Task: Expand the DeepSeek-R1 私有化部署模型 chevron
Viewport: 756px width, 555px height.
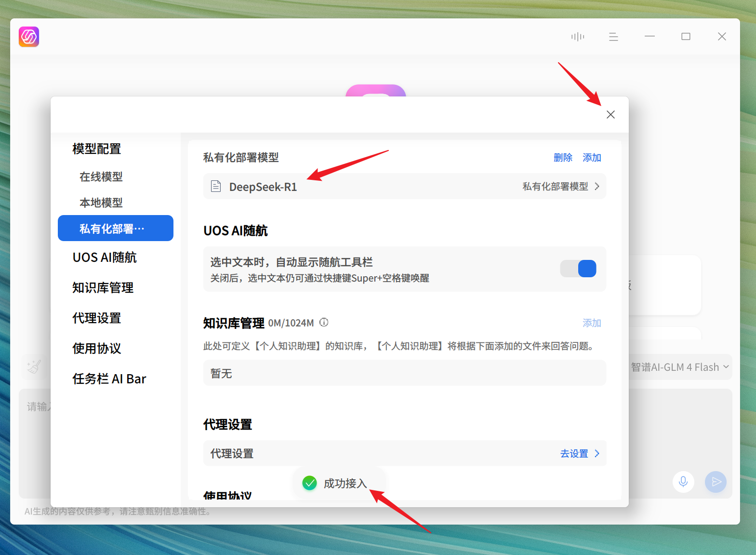Action: pyautogui.click(x=597, y=186)
